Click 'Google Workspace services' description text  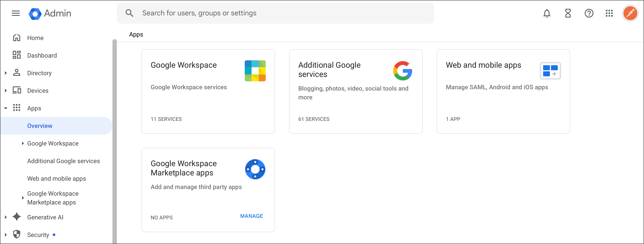click(188, 87)
